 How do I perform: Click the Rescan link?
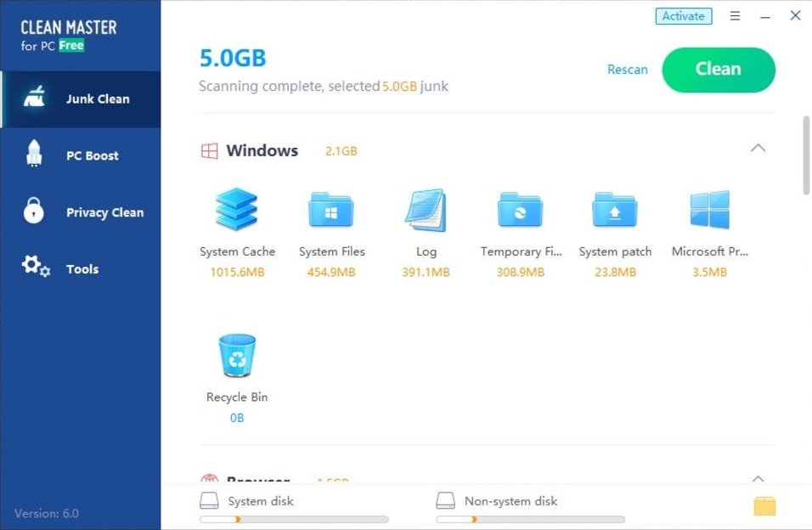pos(627,70)
